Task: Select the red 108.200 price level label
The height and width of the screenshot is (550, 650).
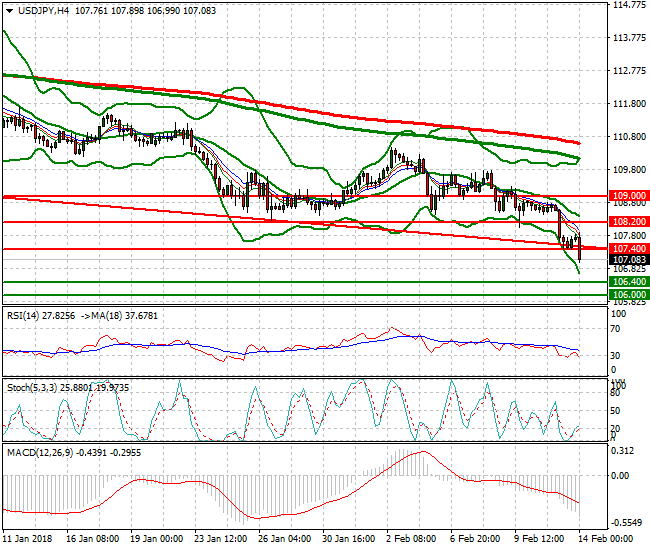Action: tap(629, 222)
